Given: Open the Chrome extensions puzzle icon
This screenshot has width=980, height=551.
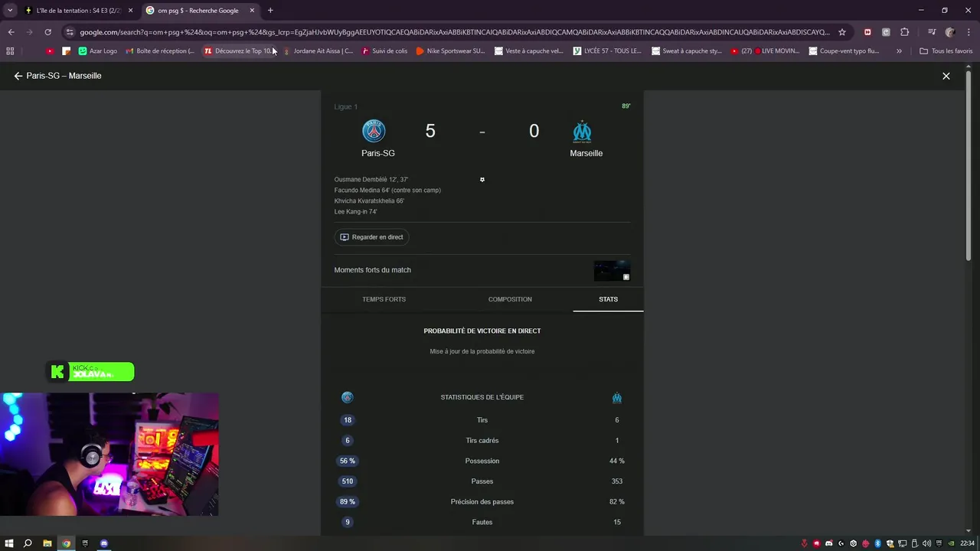Looking at the screenshot, I should [904, 32].
